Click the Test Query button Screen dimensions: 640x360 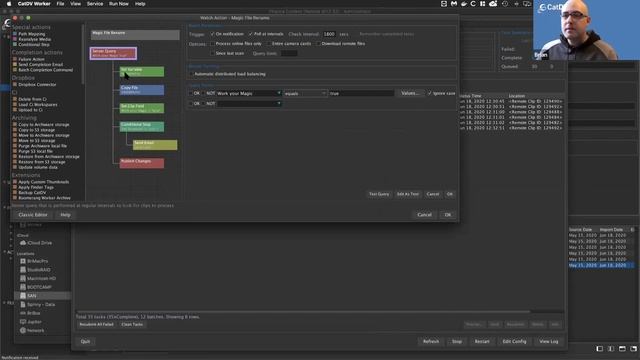click(379, 194)
